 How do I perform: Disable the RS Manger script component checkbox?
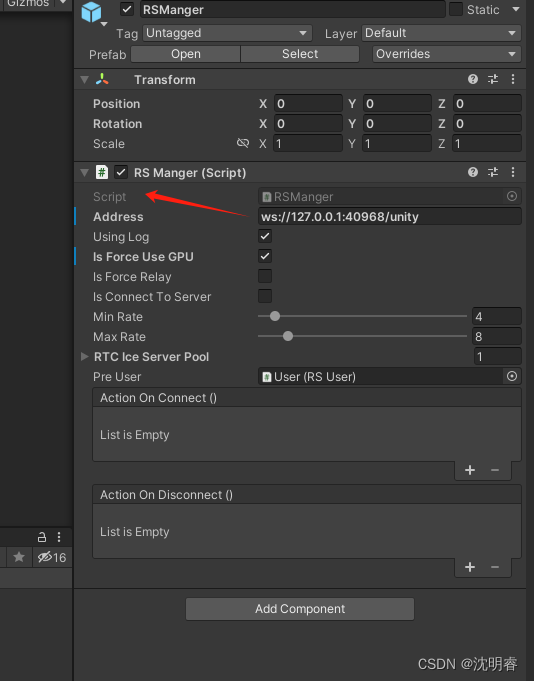click(121, 172)
